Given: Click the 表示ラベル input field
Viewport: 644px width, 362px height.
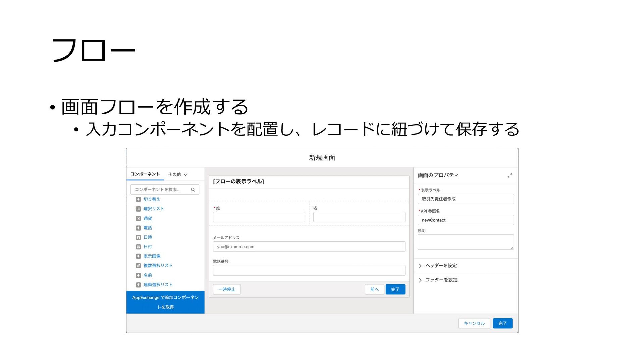Looking at the screenshot, I should pos(465,199).
